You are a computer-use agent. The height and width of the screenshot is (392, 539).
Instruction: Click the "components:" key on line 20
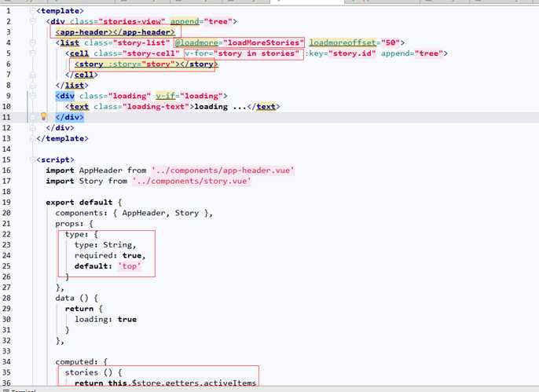[x=82, y=213]
